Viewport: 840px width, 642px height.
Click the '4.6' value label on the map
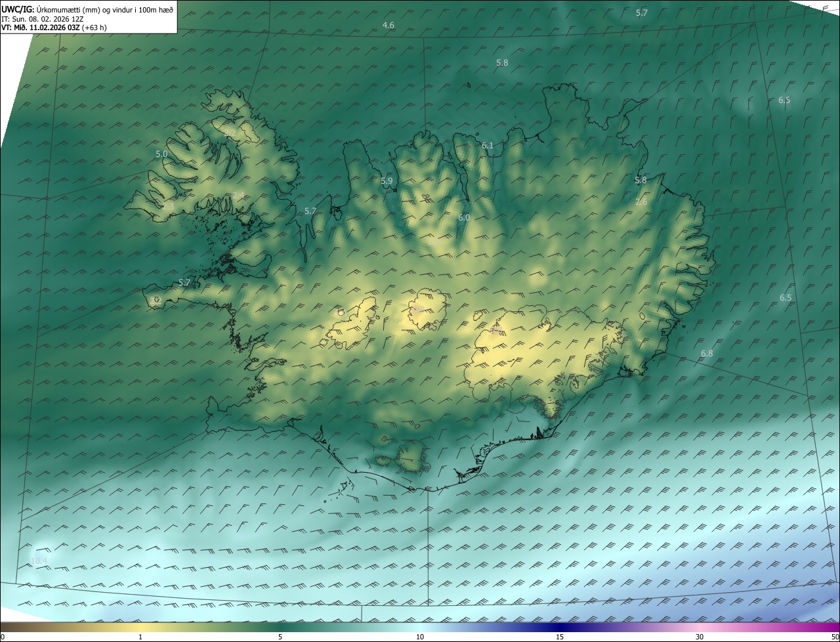pyautogui.click(x=388, y=26)
